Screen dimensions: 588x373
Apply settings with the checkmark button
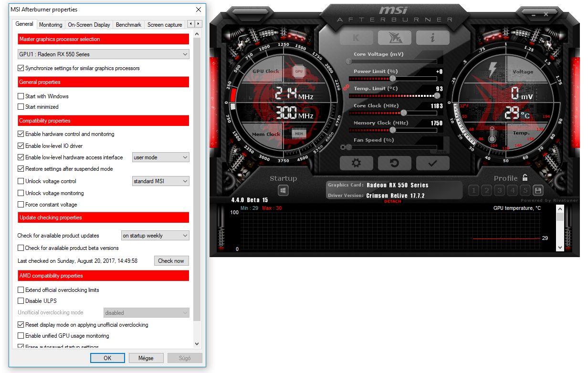(x=432, y=163)
